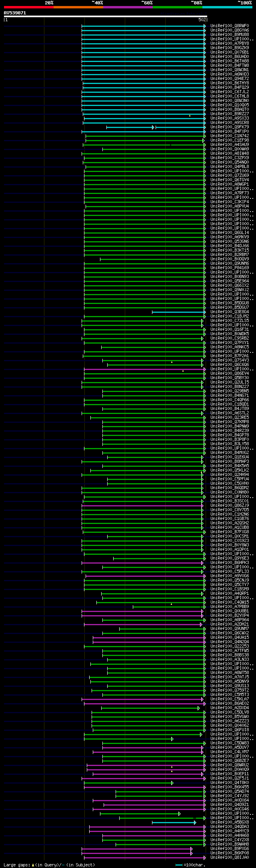This screenshot has width=256, height=868.
Task: Select the query label AV539071
Action: click(15, 13)
